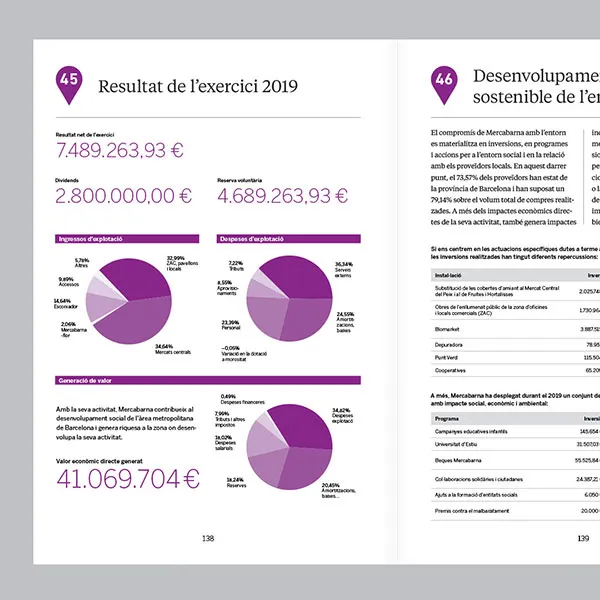
Task: Select the "34,82% Despeses explotació" chart label
Action: (x=343, y=416)
